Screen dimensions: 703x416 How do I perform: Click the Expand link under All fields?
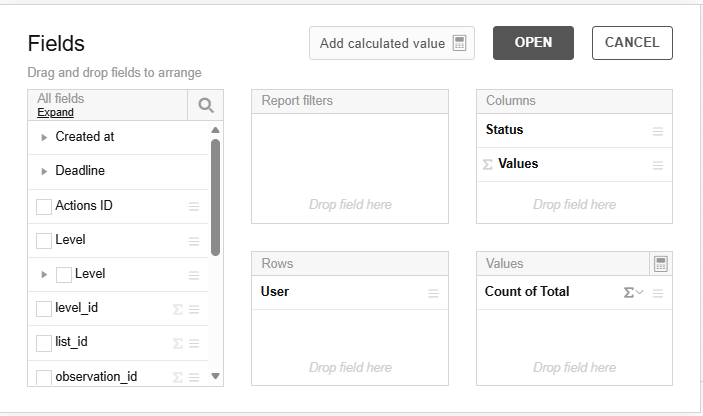[x=55, y=113]
